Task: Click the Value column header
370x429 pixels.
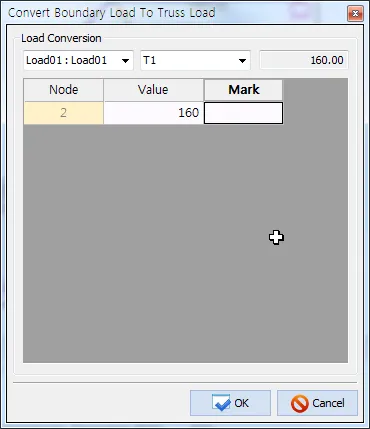Action: 153,90
